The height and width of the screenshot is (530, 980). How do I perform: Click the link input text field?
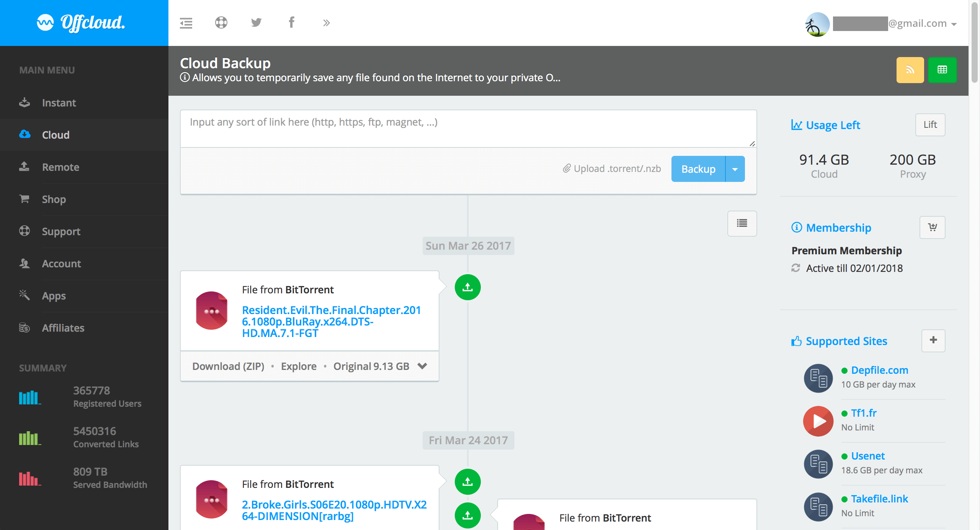point(468,129)
